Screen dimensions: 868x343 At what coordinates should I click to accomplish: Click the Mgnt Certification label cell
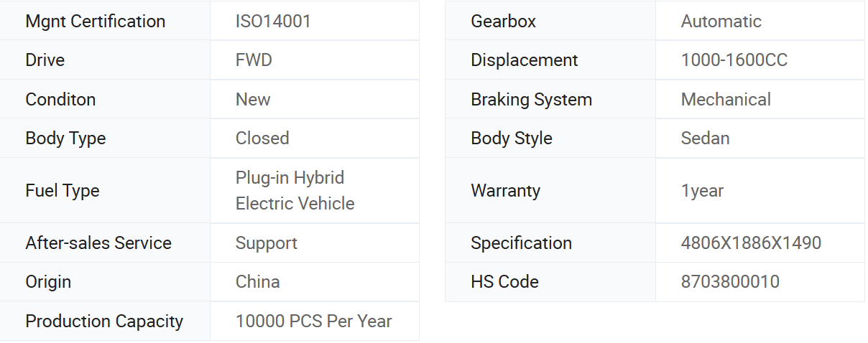pos(105,21)
